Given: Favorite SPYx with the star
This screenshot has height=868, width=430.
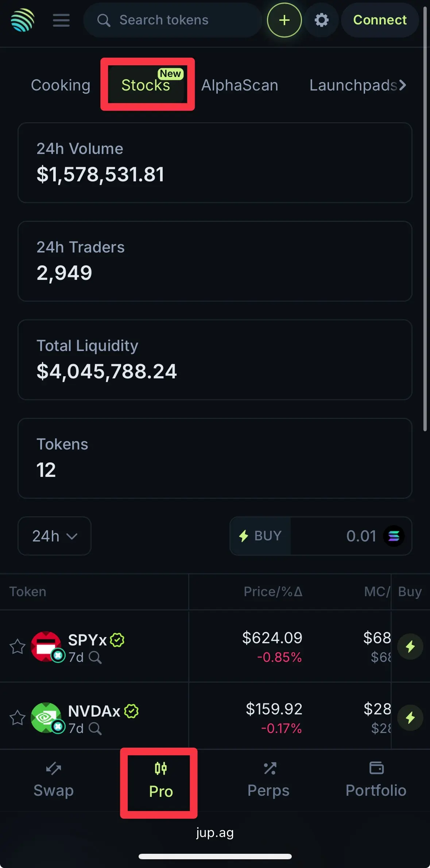Looking at the screenshot, I should pyautogui.click(x=17, y=647).
